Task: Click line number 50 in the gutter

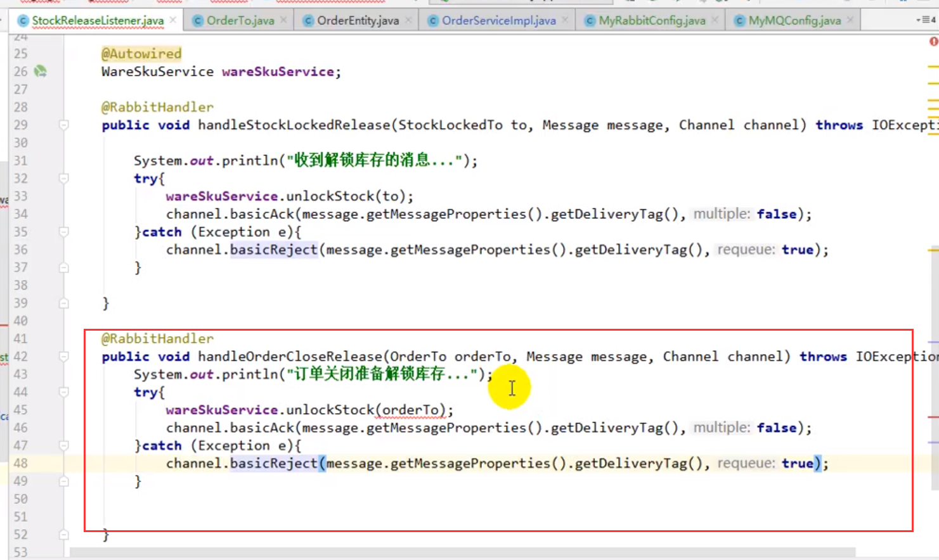Action: 21,499
